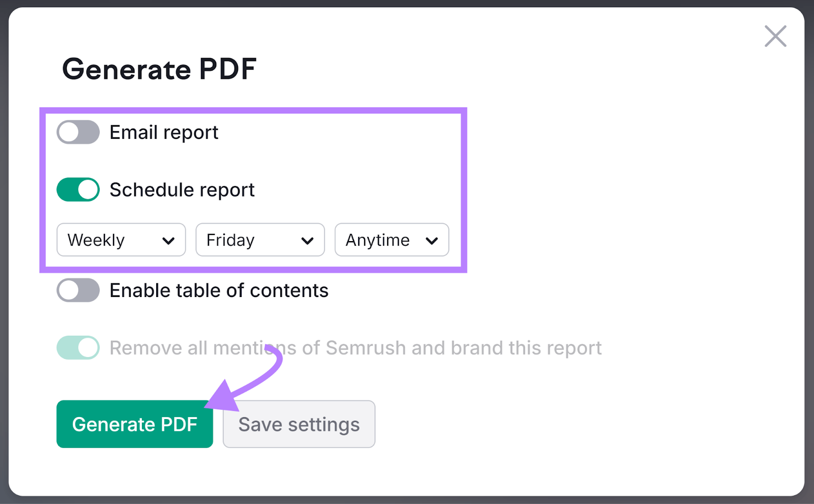Expand the Anytime time selector
The width and height of the screenshot is (814, 504).
(391, 240)
